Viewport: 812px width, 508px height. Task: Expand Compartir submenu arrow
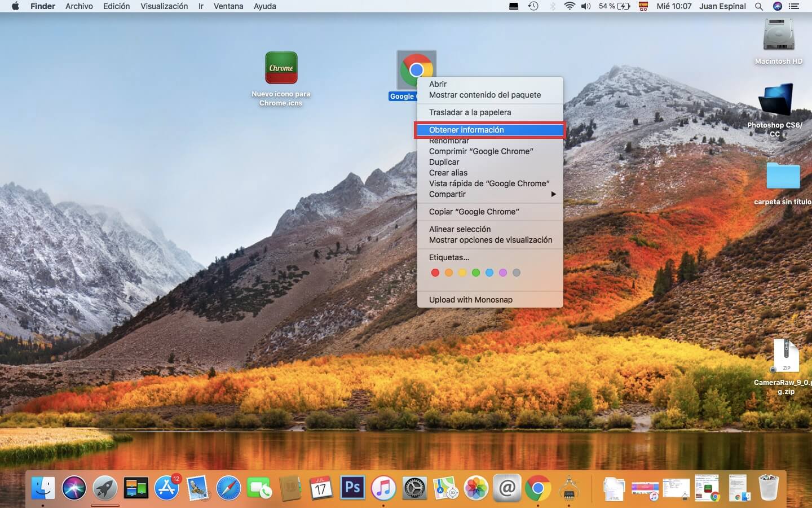click(x=554, y=194)
